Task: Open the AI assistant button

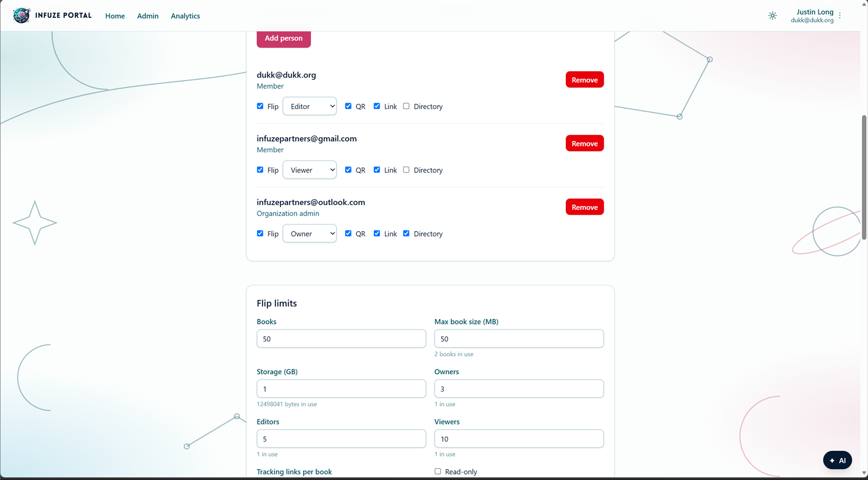Action: (838, 460)
